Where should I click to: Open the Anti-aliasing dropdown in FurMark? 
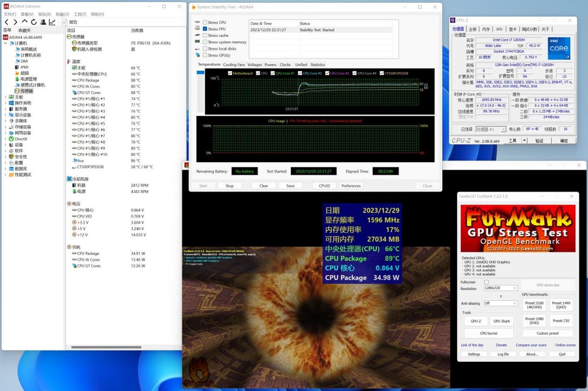pyautogui.click(x=500, y=303)
